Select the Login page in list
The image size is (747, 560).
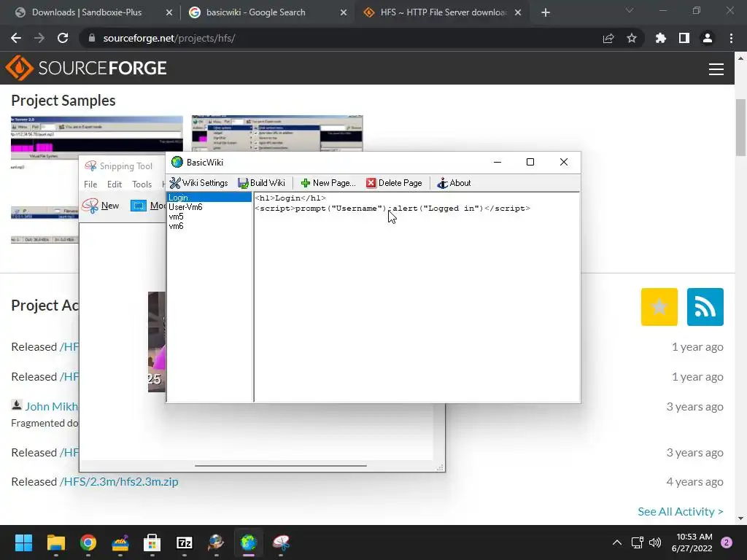click(209, 198)
